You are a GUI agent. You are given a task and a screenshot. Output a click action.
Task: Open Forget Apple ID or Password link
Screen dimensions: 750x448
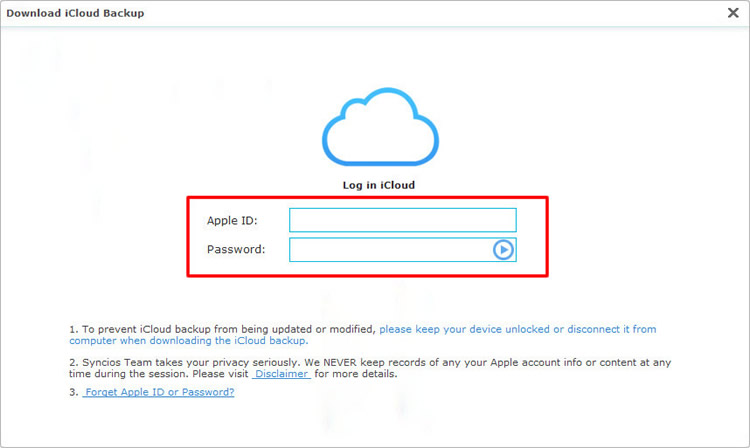tap(158, 392)
